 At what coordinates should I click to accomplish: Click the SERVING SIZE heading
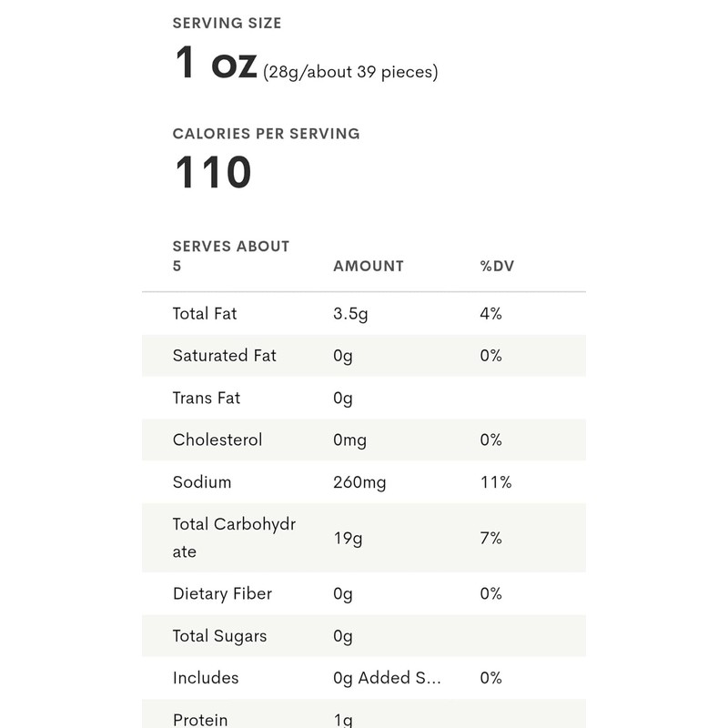227,23
